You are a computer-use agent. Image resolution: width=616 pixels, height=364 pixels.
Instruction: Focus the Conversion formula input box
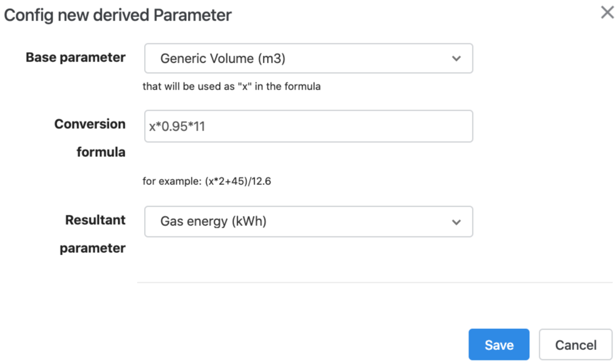(x=309, y=126)
